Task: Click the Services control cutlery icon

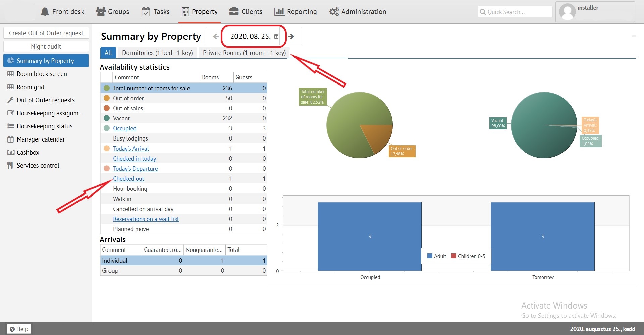Action: [x=10, y=165]
